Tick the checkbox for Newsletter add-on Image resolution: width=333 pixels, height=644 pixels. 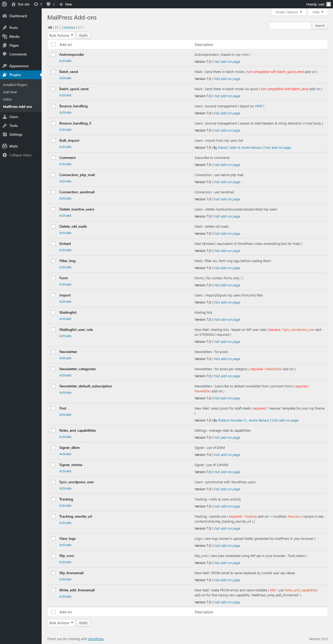click(x=53, y=352)
